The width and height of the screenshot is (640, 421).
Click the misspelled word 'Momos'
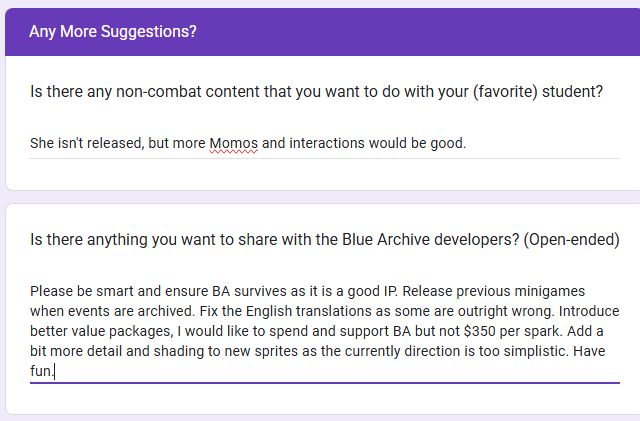(233, 143)
